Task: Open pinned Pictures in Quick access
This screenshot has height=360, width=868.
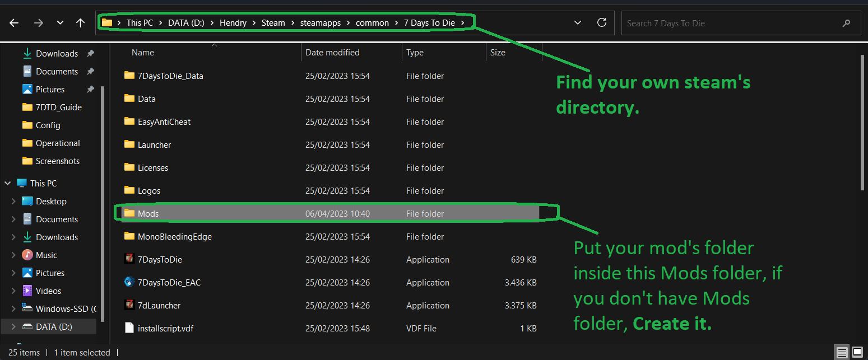Action: pos(50,90)
